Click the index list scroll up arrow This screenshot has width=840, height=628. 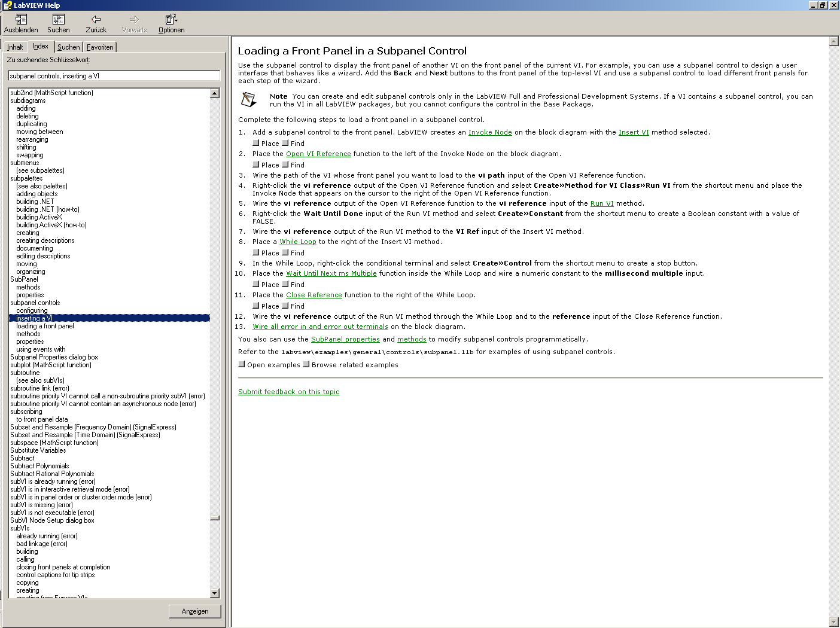[215, 93]
